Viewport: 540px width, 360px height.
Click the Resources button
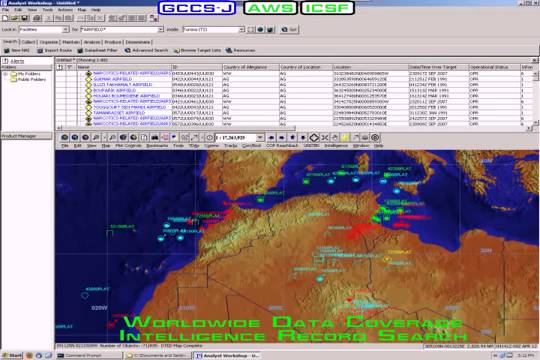pos(240,50)
